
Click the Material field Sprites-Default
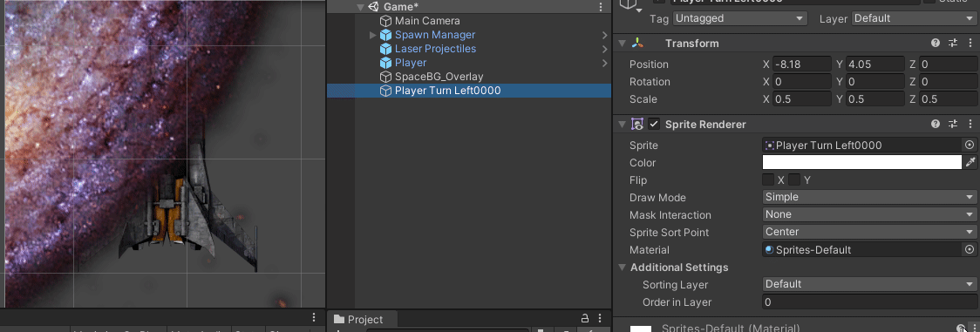pyautogui.click(x=862, y=249)
